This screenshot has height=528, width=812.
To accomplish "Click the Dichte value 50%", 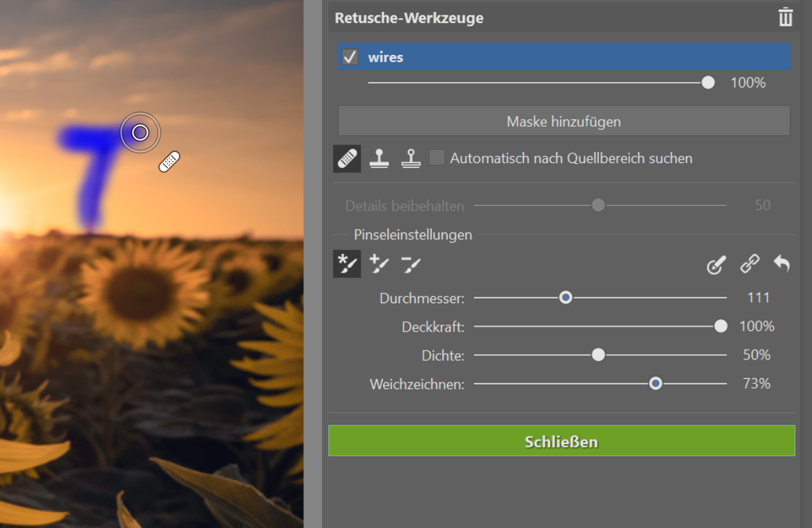I will (756, 355).
